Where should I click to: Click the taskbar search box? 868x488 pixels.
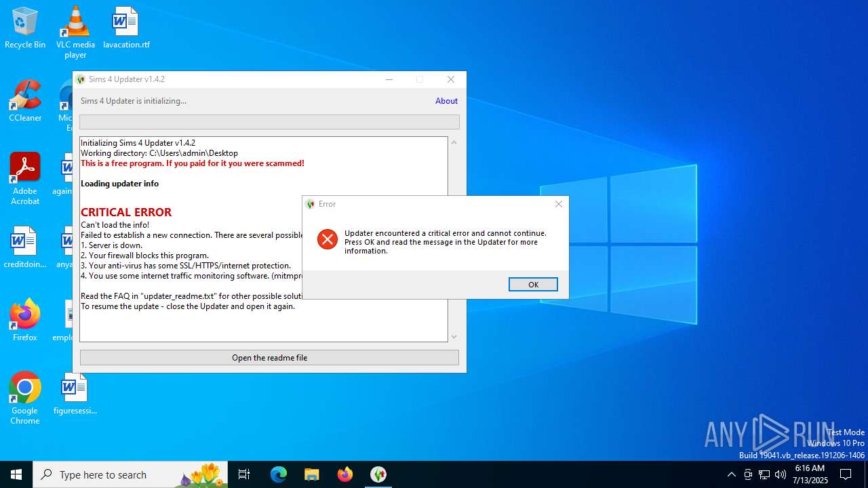click(130, 474)
